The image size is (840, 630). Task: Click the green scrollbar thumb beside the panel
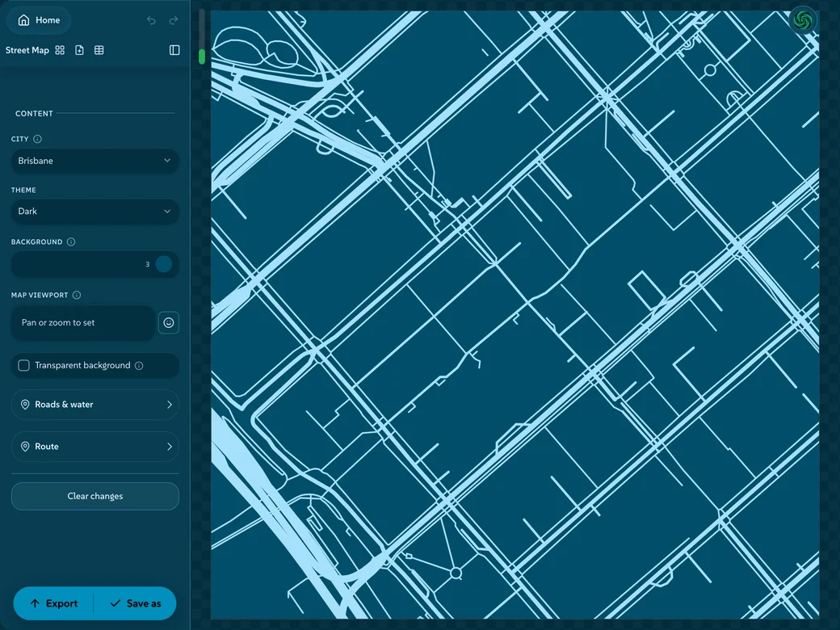(x=202, y=57)
